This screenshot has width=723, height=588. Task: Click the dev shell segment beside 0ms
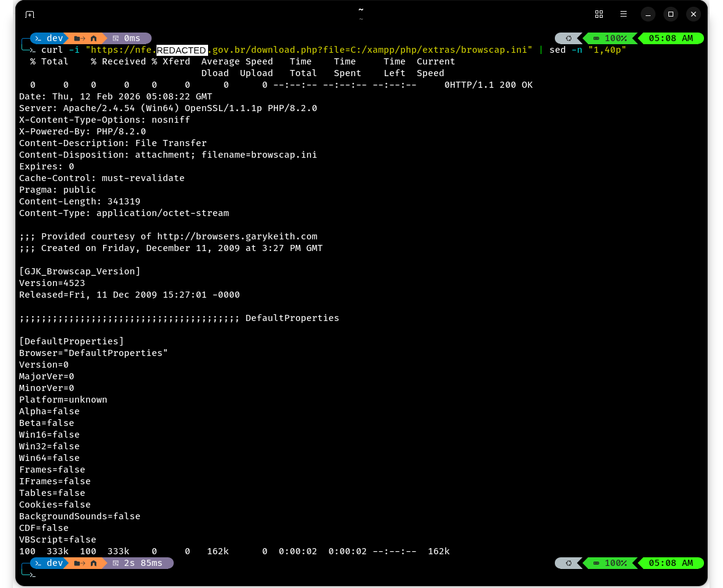(x=49, y=38)
